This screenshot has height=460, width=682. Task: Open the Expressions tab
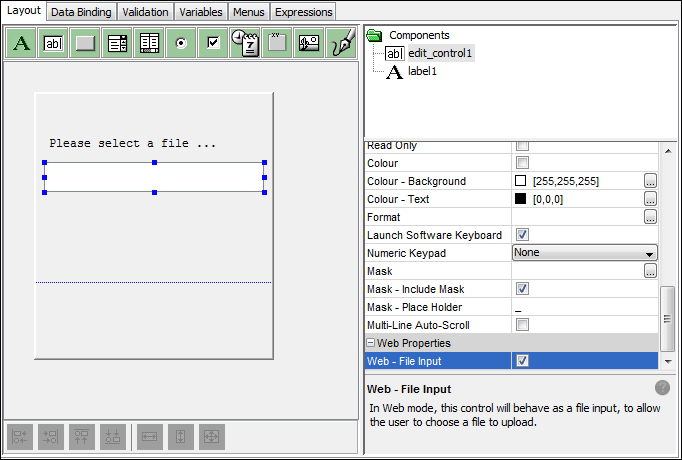coord(302,11)
